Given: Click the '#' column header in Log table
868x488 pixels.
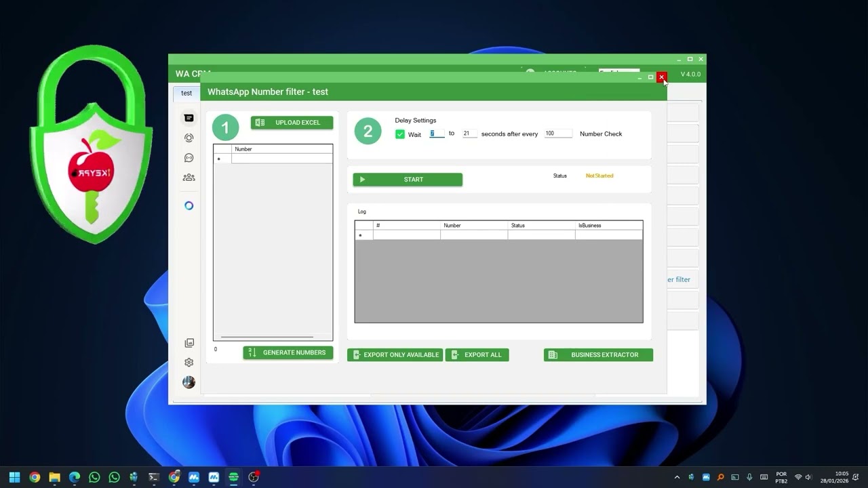Looking at the screenshot, I should click(x=407, y=225).
